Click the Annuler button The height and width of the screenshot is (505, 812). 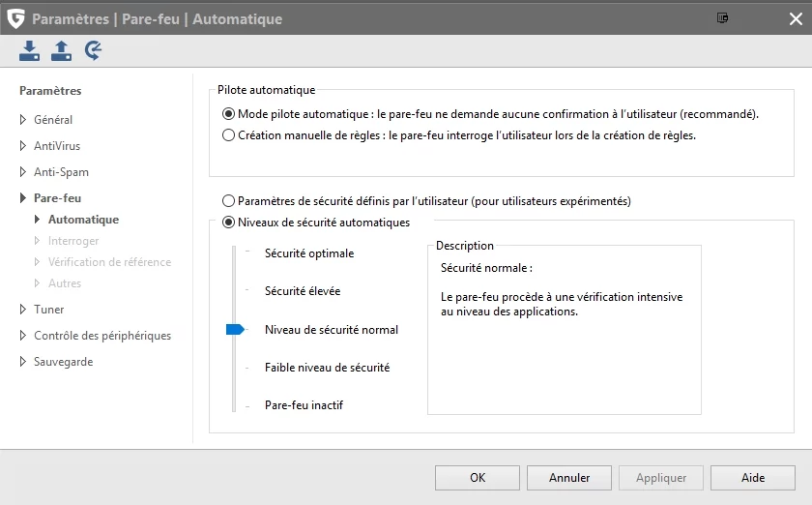[x=569, y=478]
